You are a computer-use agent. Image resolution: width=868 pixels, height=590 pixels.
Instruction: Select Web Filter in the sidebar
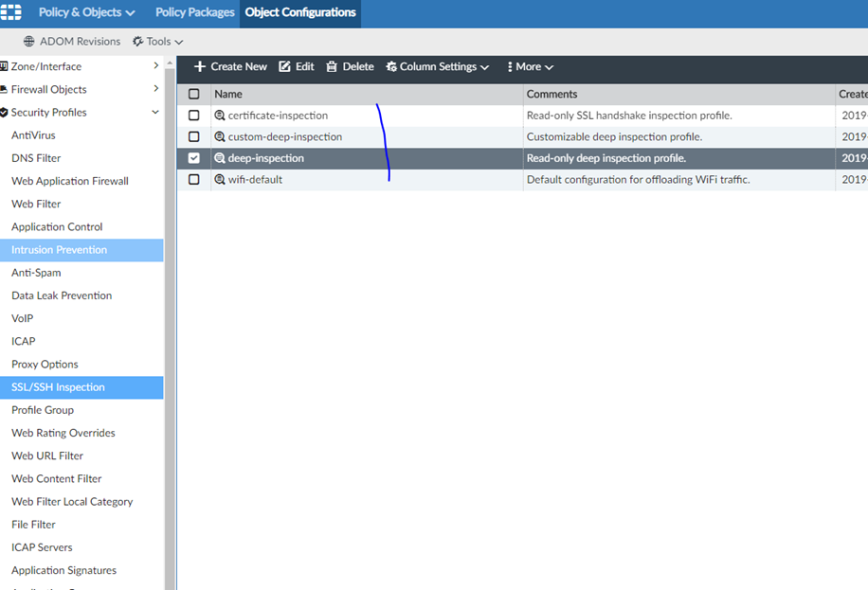tap(36, 204)
